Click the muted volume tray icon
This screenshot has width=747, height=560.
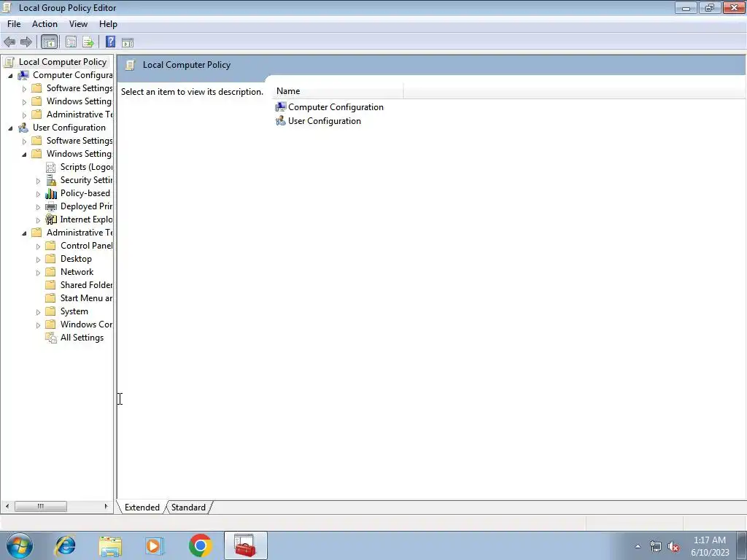(x=673, y=547)
